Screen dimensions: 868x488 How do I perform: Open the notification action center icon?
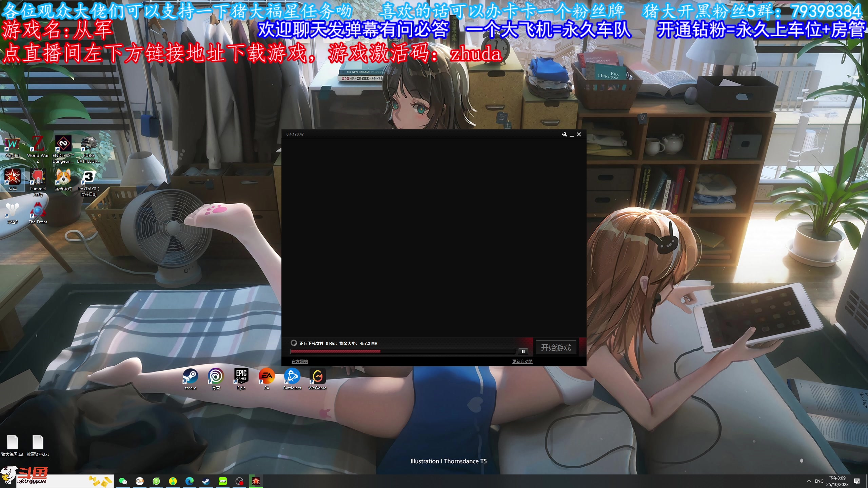[857, 481]
